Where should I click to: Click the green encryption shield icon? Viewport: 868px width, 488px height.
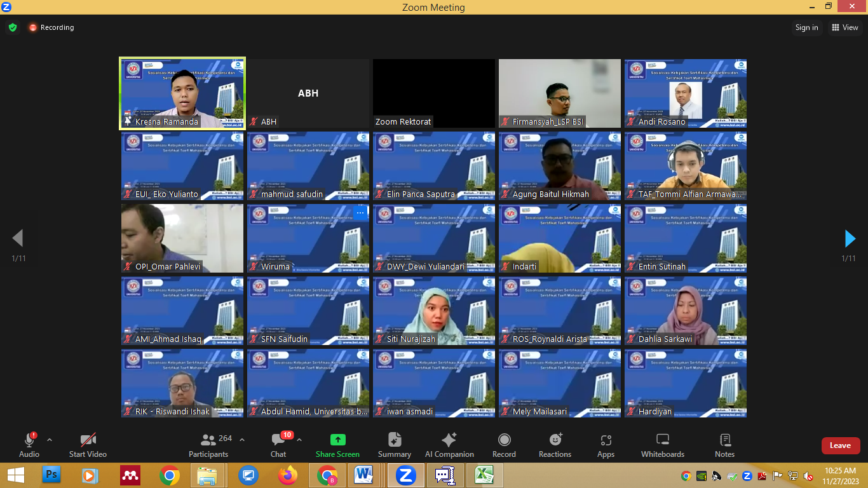click(13, 27)
